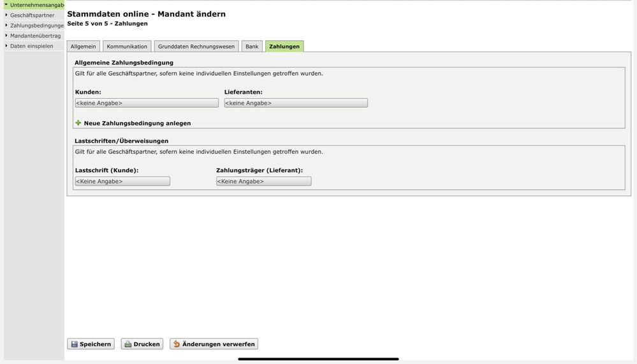
Task: Click the Stammdaten online - Mandant ändern heading
Action: (x=146, y=14)
